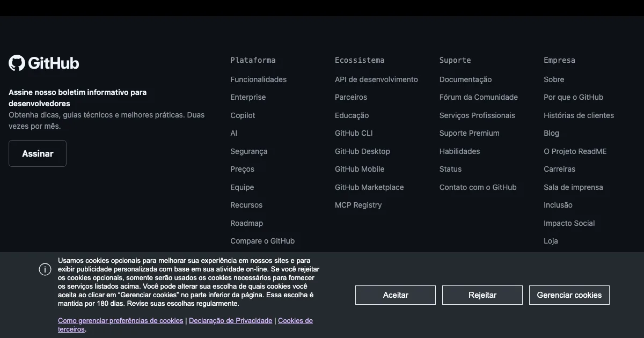
Task: Check the Status support link
Action: point(450,169)
